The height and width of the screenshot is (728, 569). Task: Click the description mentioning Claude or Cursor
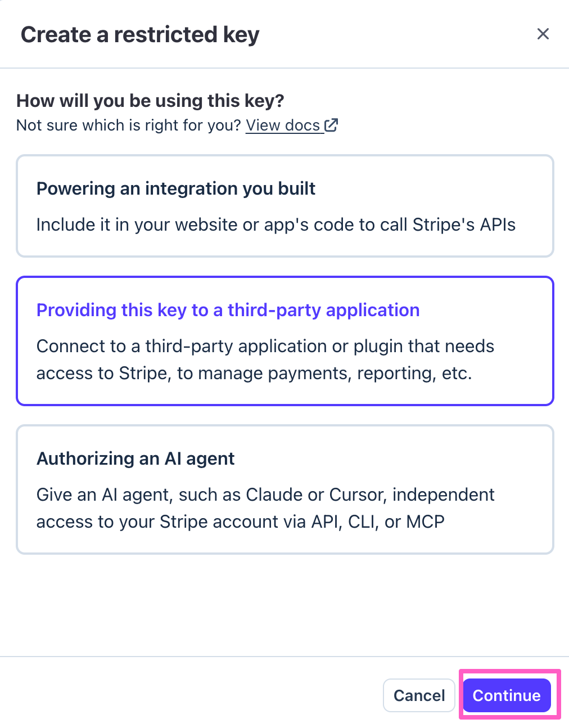265,508
